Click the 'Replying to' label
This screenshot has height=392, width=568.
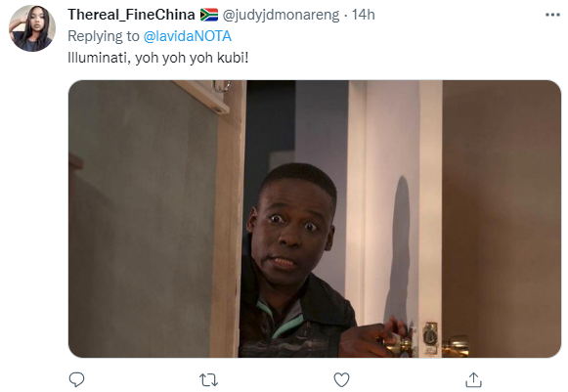coord(104,36)
